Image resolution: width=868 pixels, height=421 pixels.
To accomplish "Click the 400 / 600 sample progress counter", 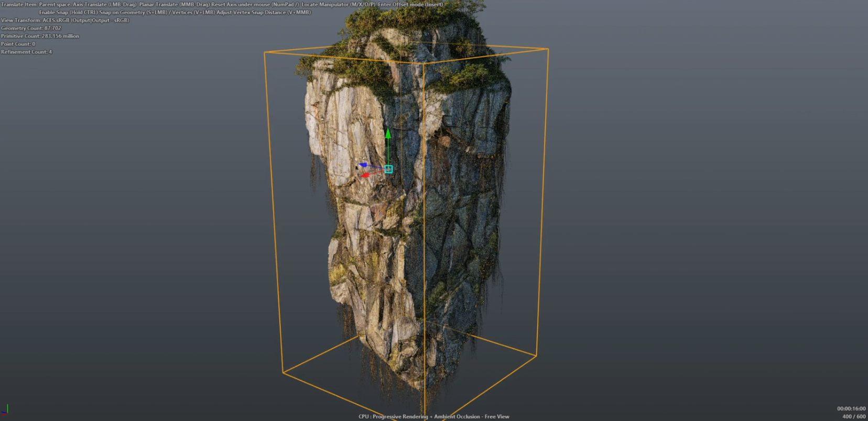I will tap(853, 416).
